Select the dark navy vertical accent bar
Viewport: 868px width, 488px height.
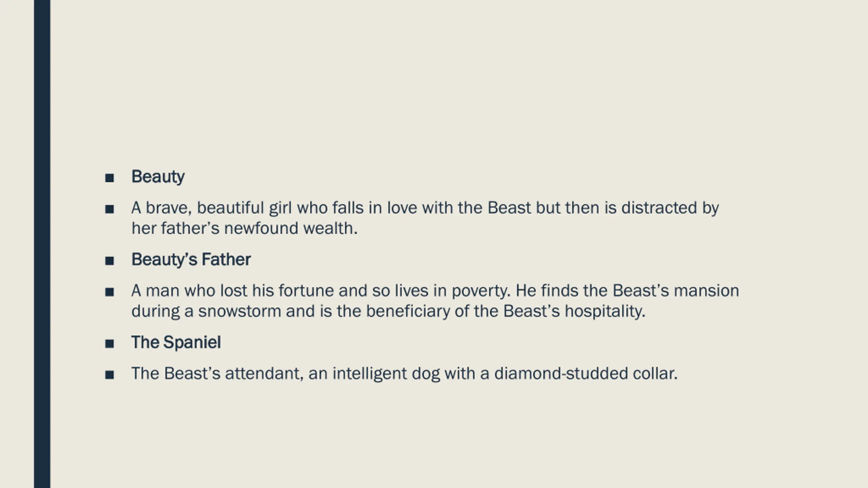[x=42, y=244]
